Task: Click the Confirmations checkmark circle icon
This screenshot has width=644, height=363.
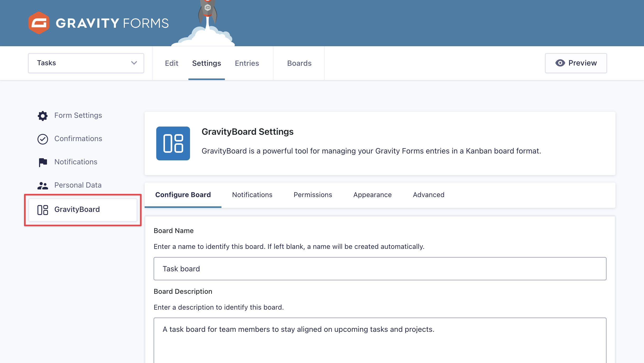Action: click(42, 139)
